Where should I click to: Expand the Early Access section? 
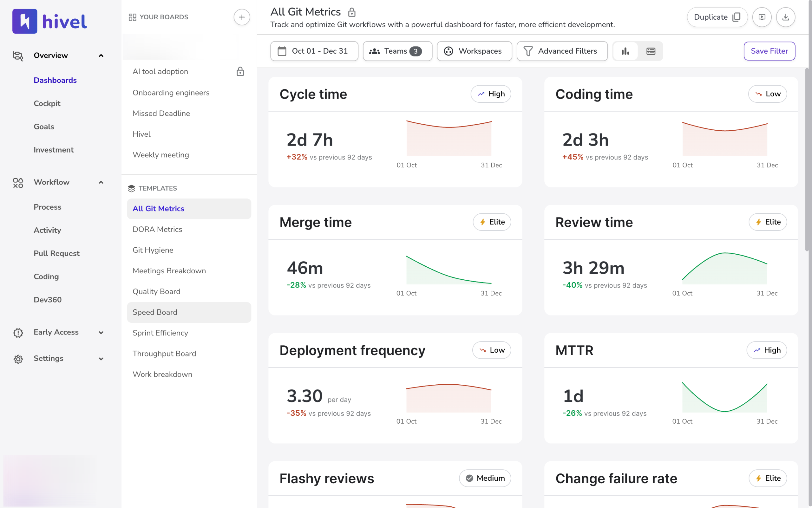[101, 332]
